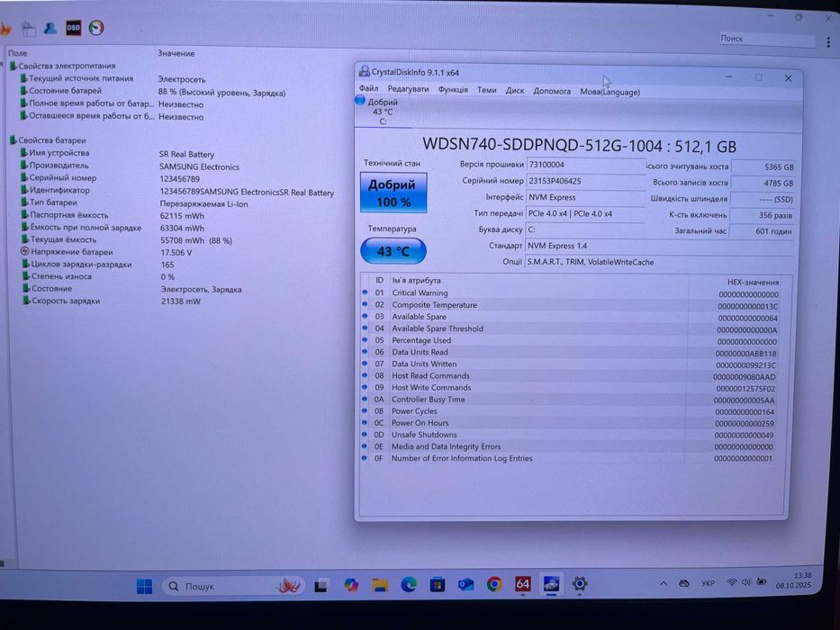Select the Unsafe Shutdowns row

tap(570, 435)
